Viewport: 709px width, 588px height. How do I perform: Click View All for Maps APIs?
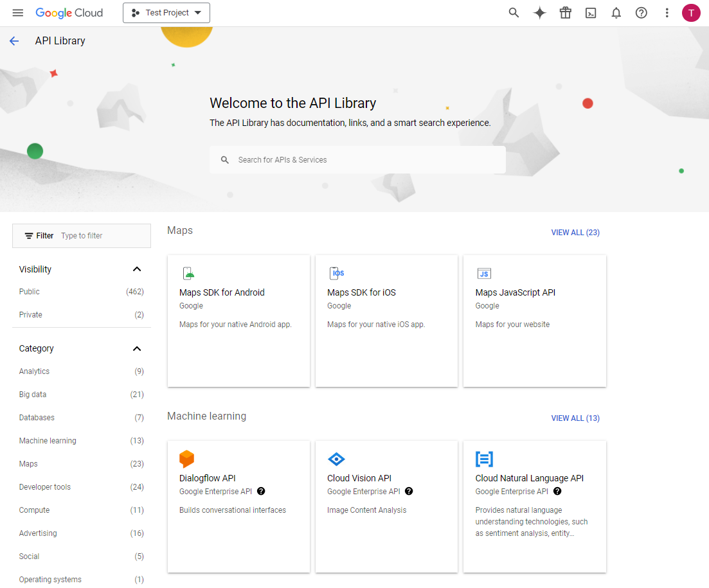(x=575, y=233)
